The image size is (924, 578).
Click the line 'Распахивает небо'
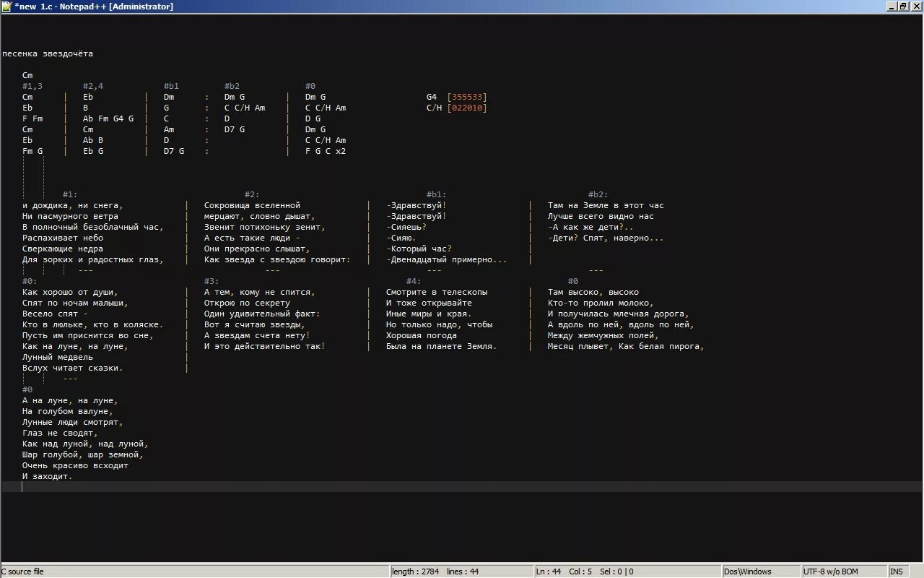coord(63,238)
